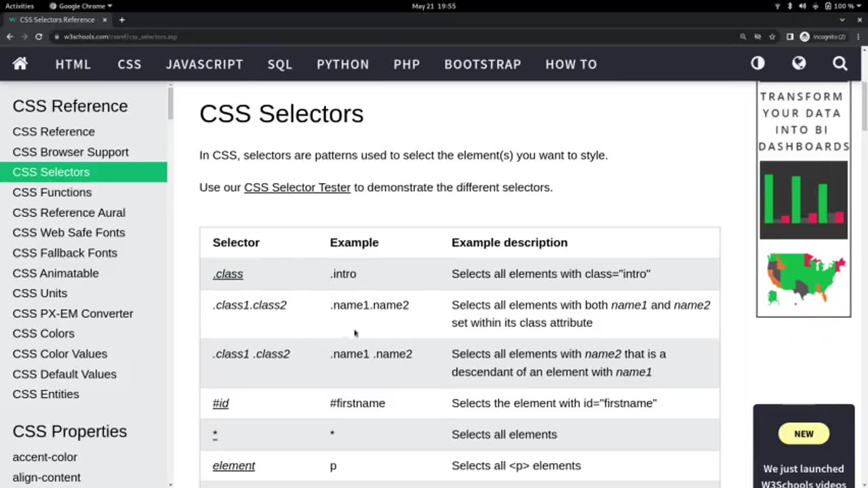Open the HOW TO menu item

pos(571,64)
